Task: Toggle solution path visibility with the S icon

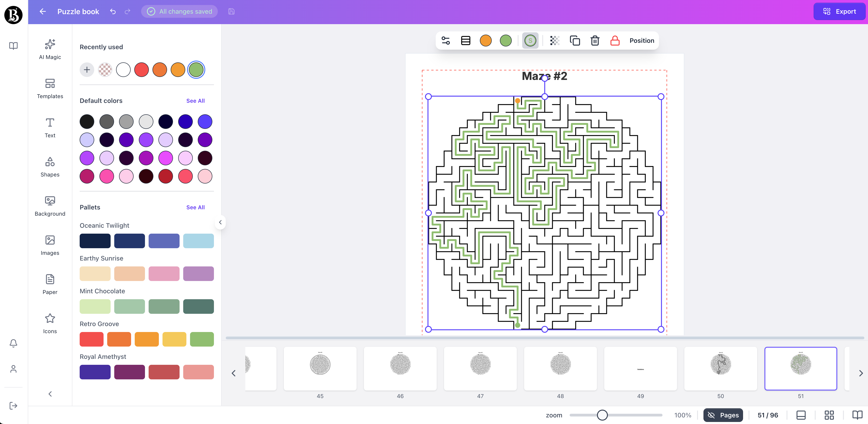Action: [530, 41]
